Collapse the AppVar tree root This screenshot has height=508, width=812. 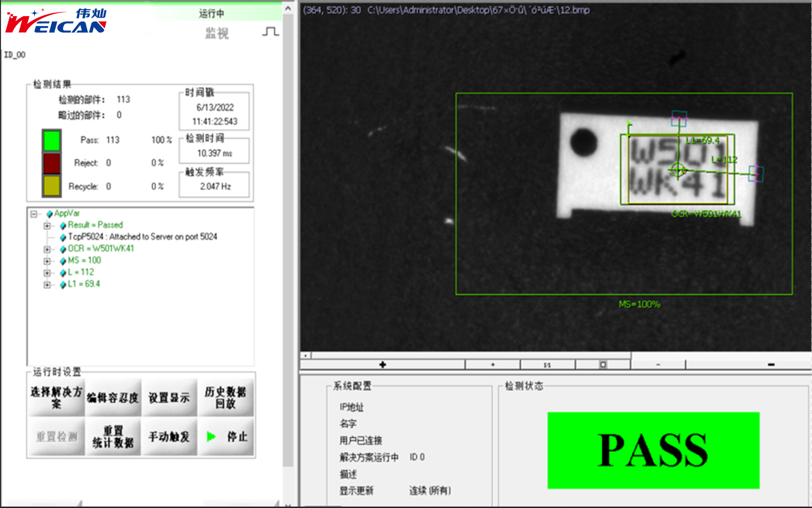pyautogui.click(x=34, y=214)
